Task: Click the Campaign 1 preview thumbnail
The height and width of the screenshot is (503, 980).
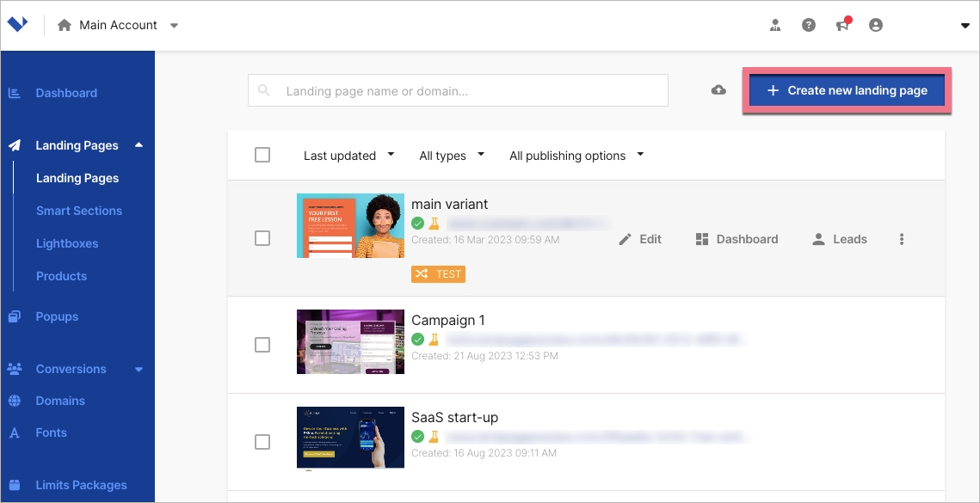Action: point(350,341)
